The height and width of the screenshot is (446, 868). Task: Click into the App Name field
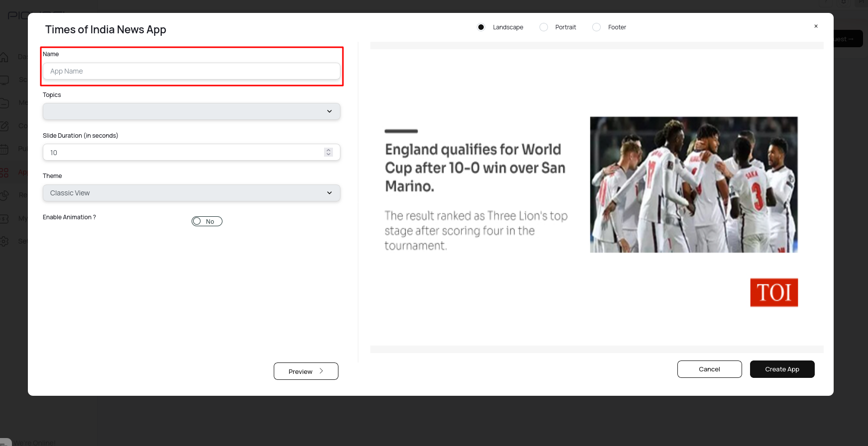coord(191,71)
